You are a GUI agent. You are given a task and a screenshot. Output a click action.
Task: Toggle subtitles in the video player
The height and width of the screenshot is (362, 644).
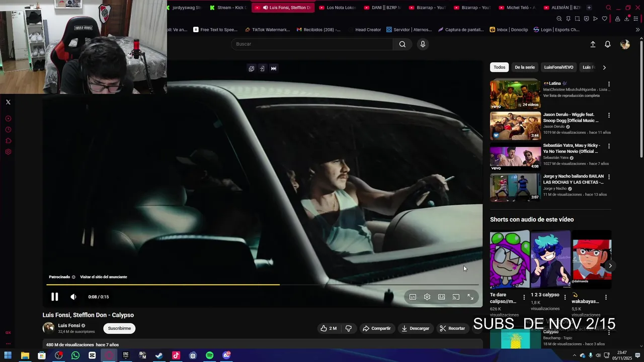coord(413,297)
